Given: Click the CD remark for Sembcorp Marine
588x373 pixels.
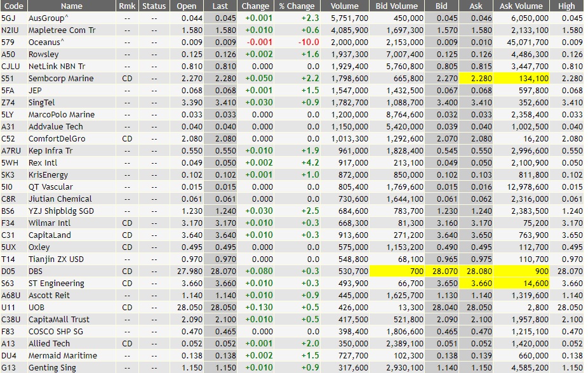Looking at the screenshot, I should 127,78.
